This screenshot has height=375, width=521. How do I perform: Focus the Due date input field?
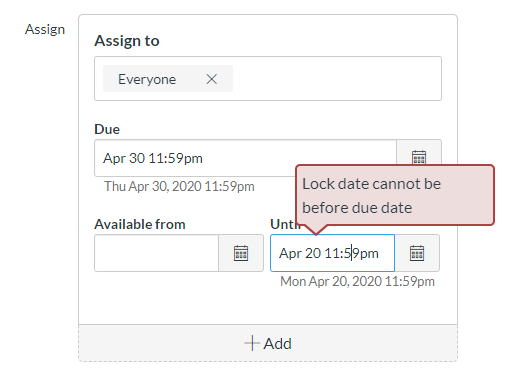coord(195,158)
